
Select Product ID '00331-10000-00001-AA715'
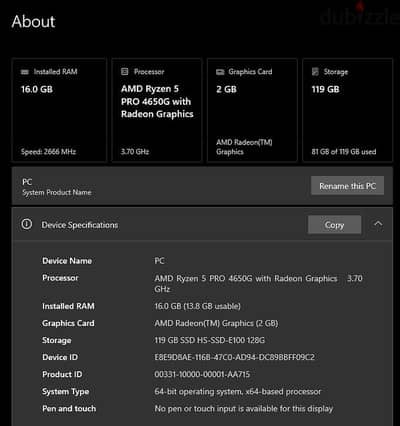point(202,374)
